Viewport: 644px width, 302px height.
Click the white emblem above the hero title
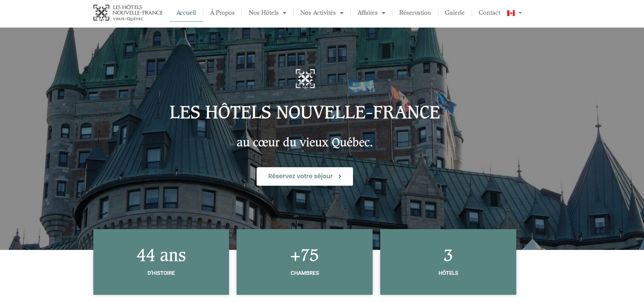305,79
